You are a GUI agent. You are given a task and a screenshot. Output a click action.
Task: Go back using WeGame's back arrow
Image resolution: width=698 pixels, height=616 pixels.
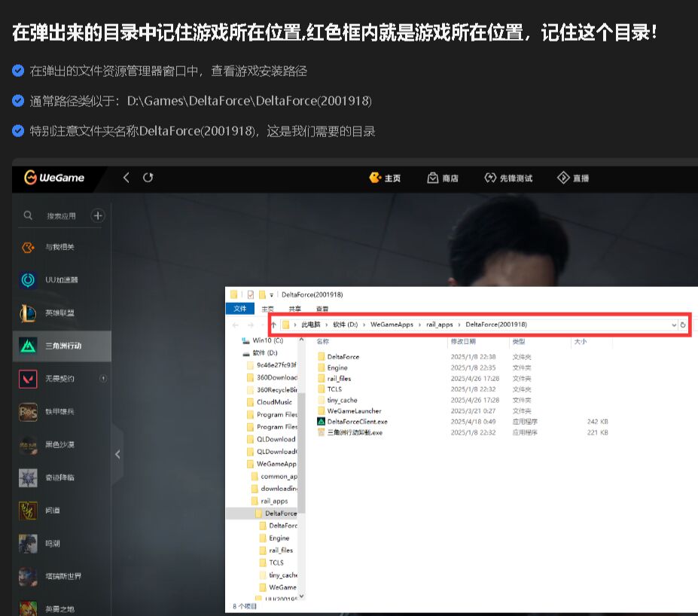[x=126, y=178]
